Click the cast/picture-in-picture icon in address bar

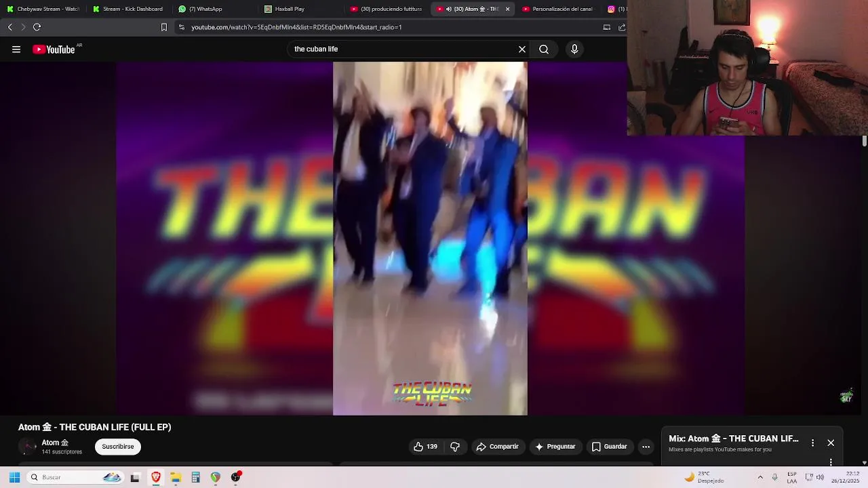click(607, 27)
